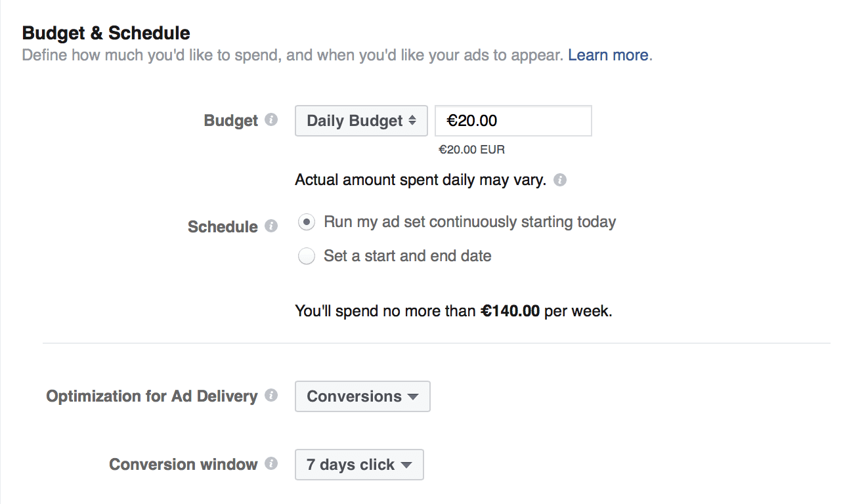Choose 'Set a start and end date' option
Screen dimensions: 866x504
(306, 256)
